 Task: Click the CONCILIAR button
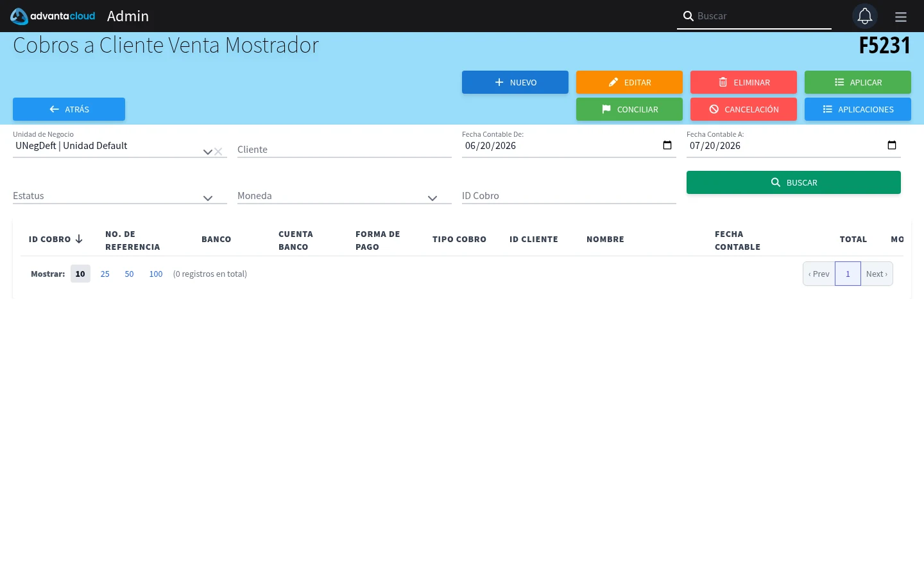click(629, 109)
